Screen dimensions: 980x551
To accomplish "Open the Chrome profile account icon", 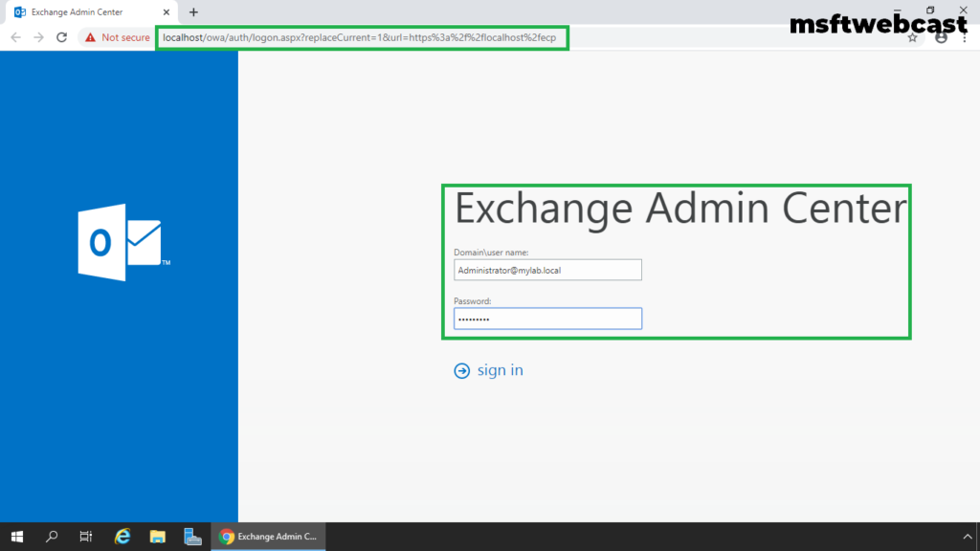I will (941, 38).
